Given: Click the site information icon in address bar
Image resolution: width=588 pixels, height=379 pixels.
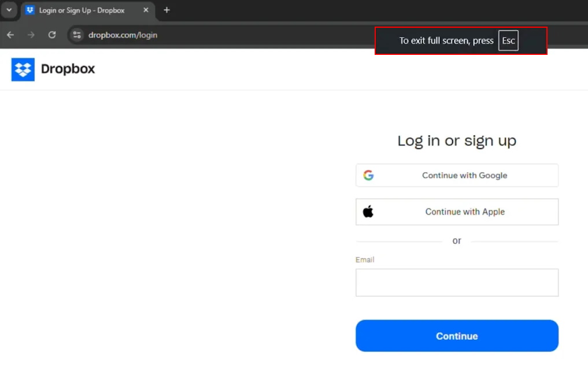Looking at the screenshot, I should 77,35.
